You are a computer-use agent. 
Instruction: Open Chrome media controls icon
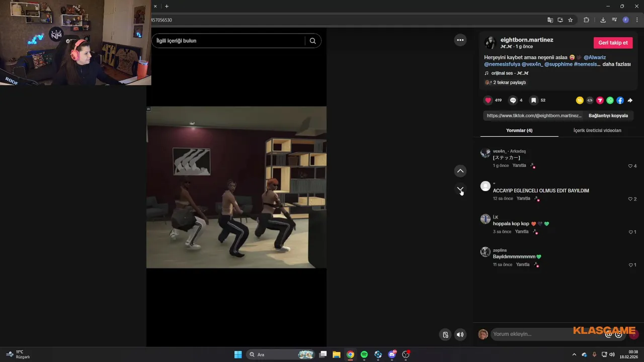(x=614, y=20)
